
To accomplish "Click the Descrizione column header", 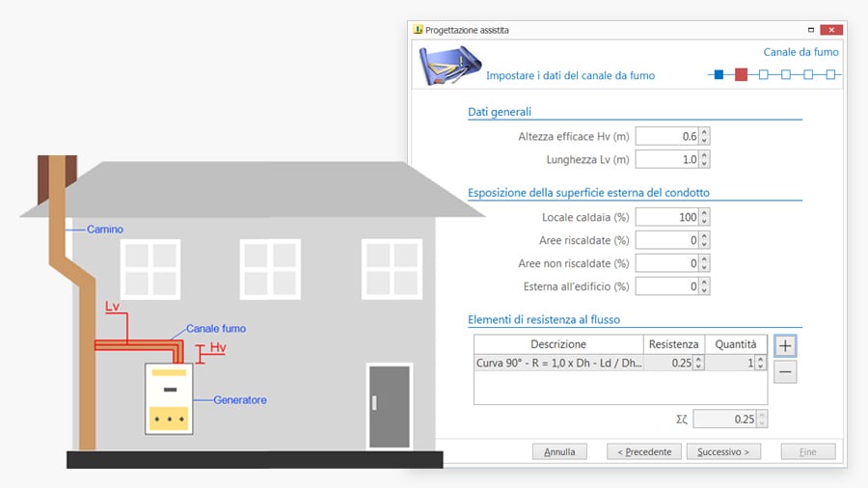I will point(558,344).
